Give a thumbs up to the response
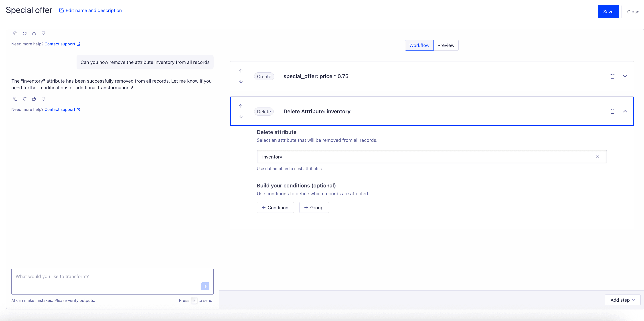This screenshot has height=321, width=644. [x=34, y=99]
